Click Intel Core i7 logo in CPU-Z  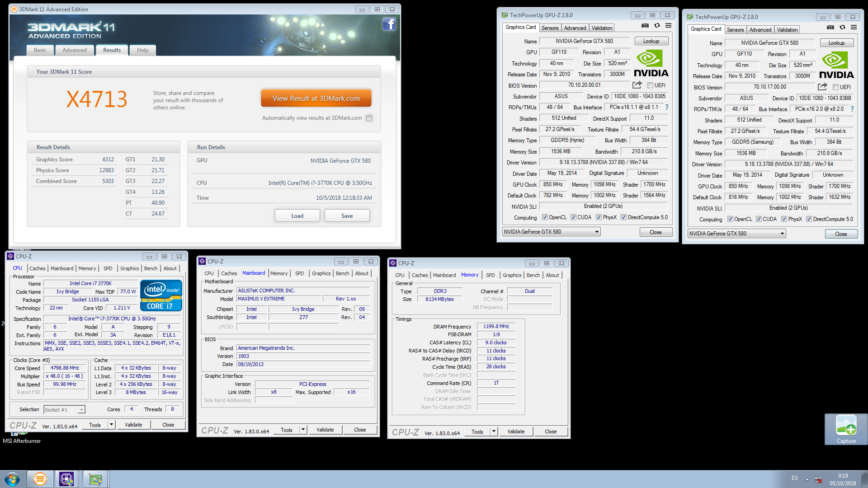(x=161, y=296)
